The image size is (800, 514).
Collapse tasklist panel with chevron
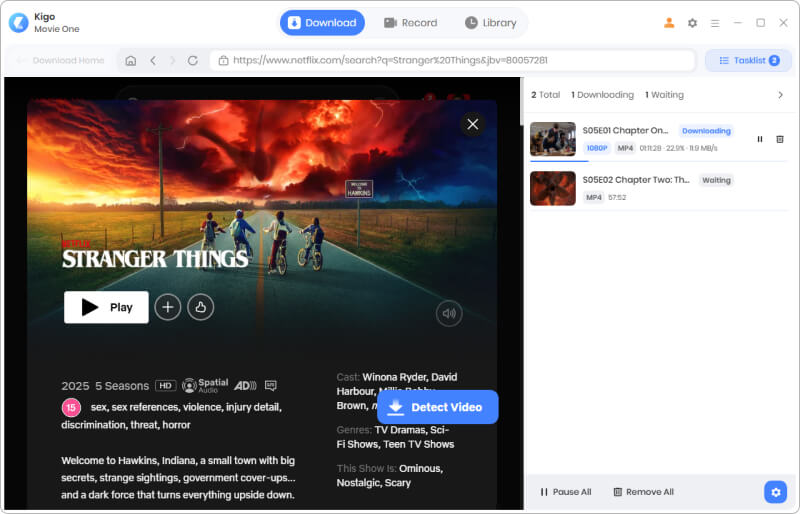780,95
